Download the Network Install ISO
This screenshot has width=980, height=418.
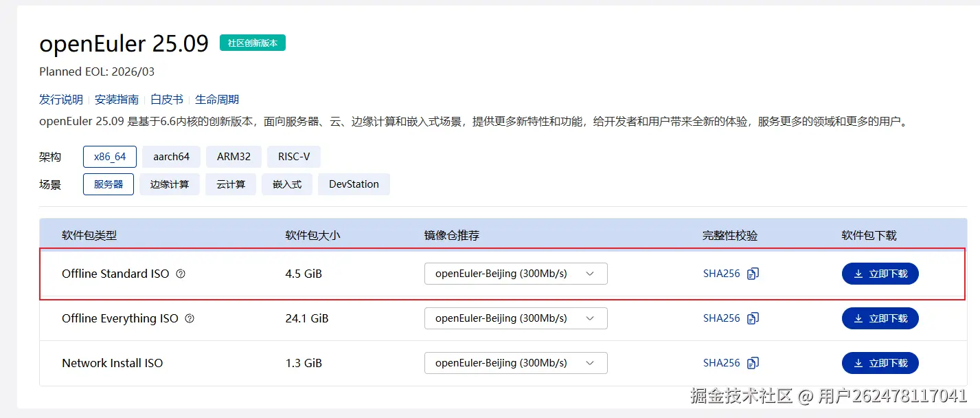[x=880, y=363]
